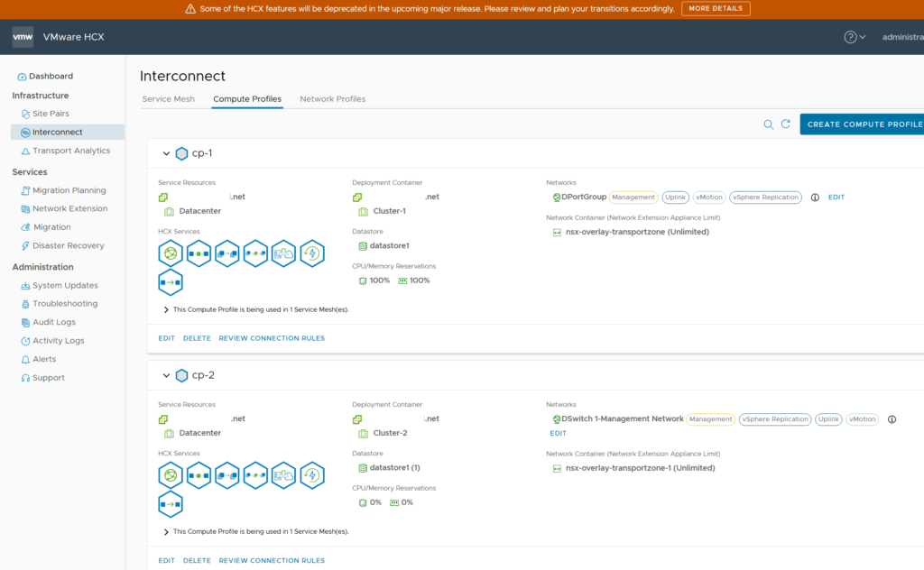This screenshot has height=570, width=924.
Task: Collapse the cp-2 compute profile
Action: point(166,375)
